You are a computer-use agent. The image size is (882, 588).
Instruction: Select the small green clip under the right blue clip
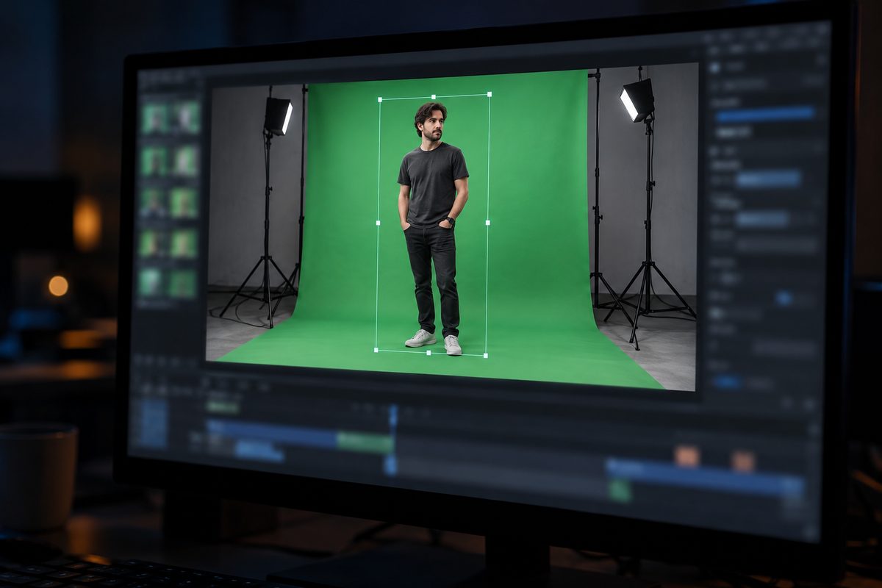(620, 492)
